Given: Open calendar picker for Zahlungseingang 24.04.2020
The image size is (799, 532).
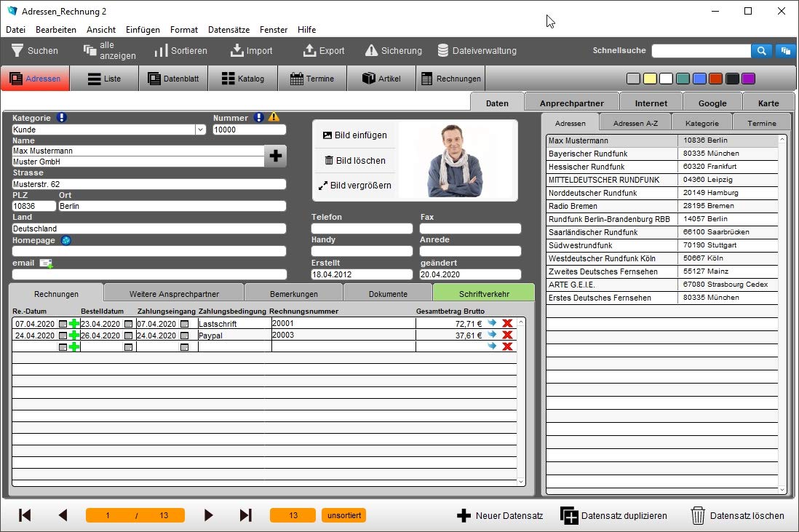Looking at the screenshot, I should pyautogui.click(x=184, y=336).
